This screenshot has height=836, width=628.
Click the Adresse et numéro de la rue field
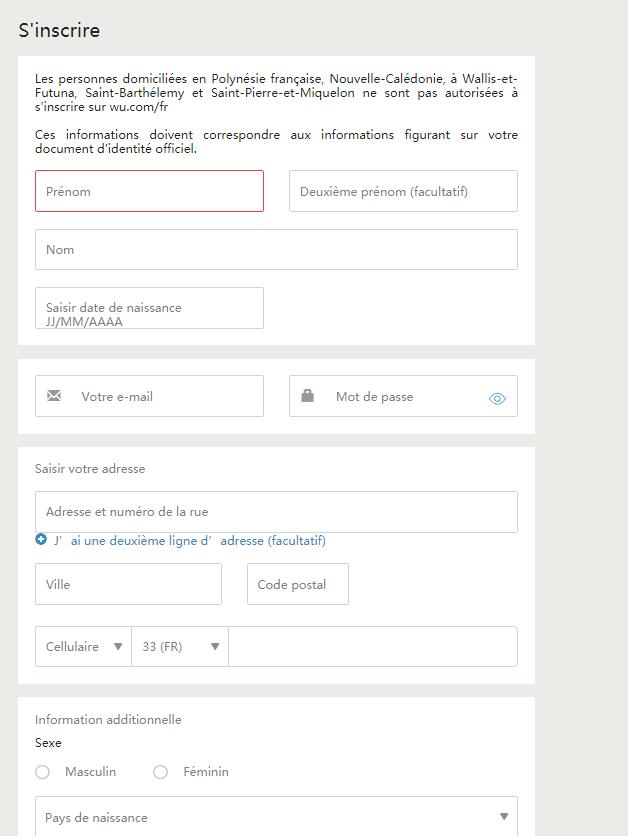click(276, 512)
